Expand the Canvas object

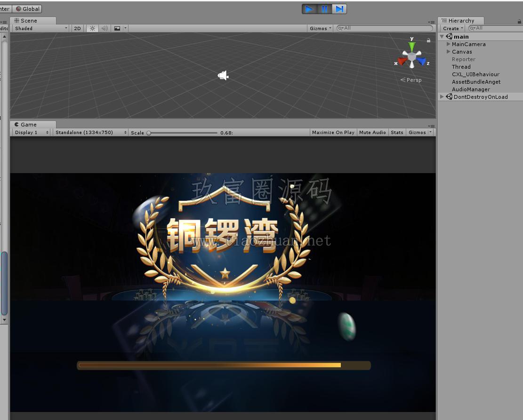pos(448,52)
